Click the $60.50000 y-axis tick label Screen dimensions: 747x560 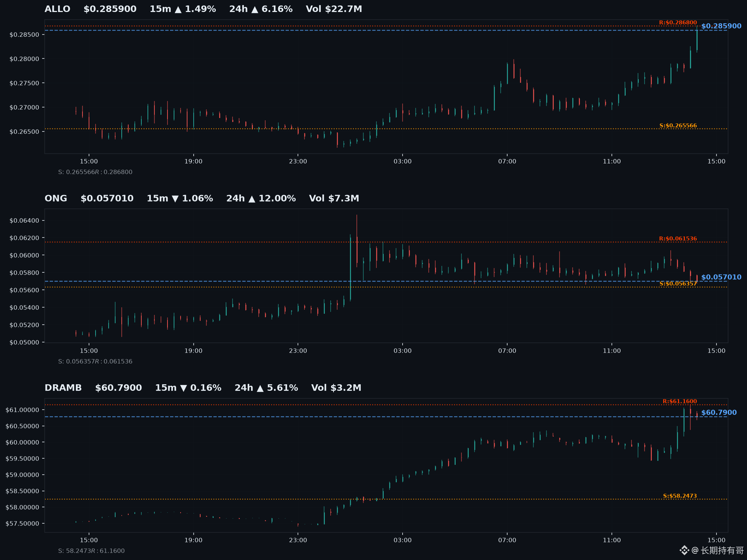[23, 426]
